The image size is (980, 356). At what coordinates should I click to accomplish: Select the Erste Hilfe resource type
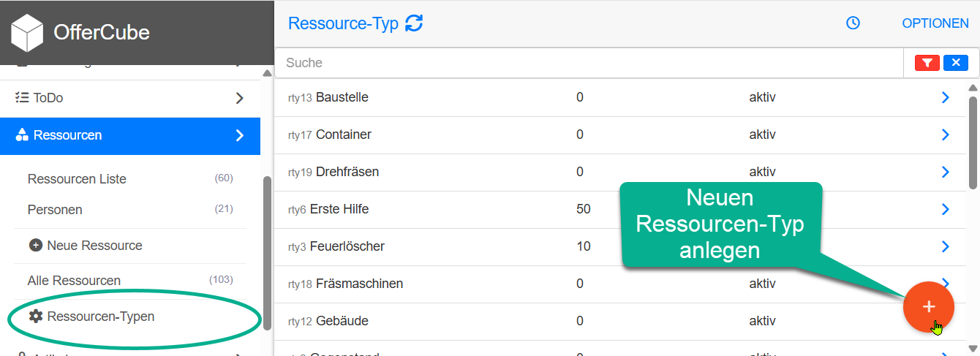coord(339,209)
